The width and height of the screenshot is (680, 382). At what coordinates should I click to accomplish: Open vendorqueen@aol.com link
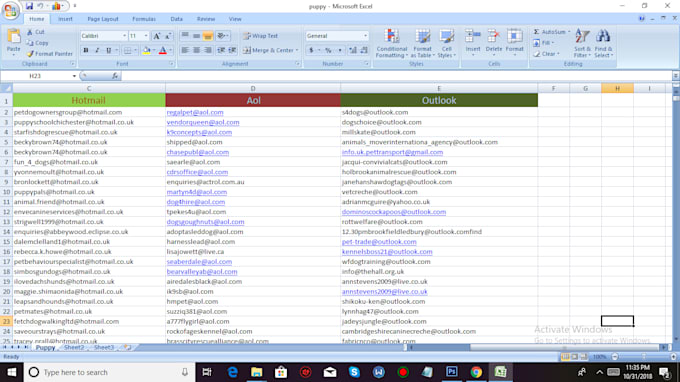pos(203,122)
